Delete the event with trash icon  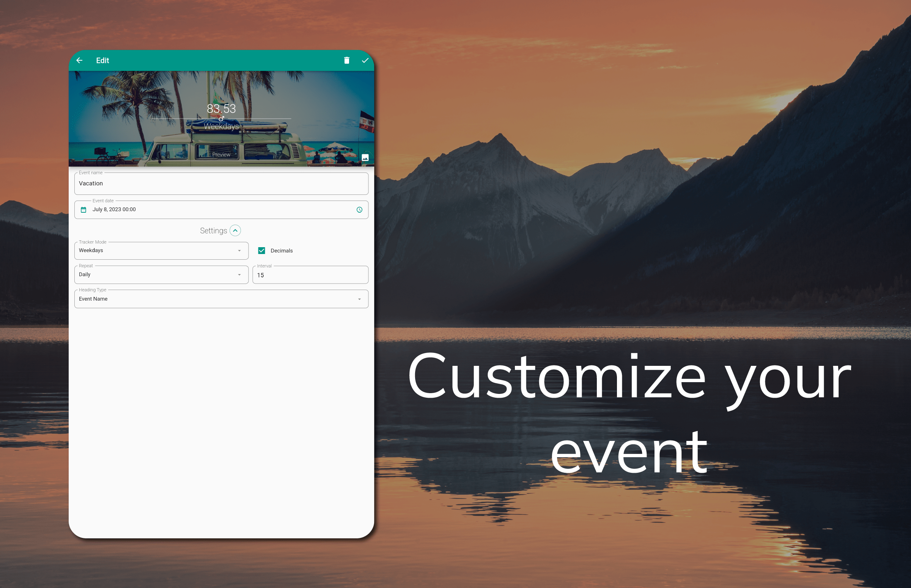tap(346, 60)
